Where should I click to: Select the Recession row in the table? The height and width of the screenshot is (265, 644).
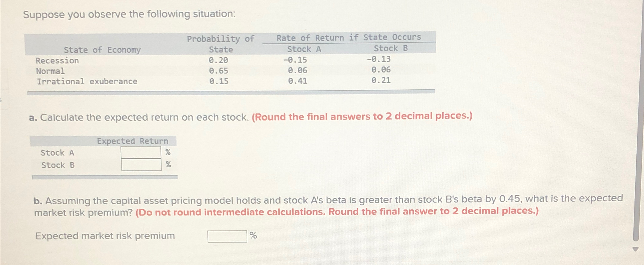point(57,60)
